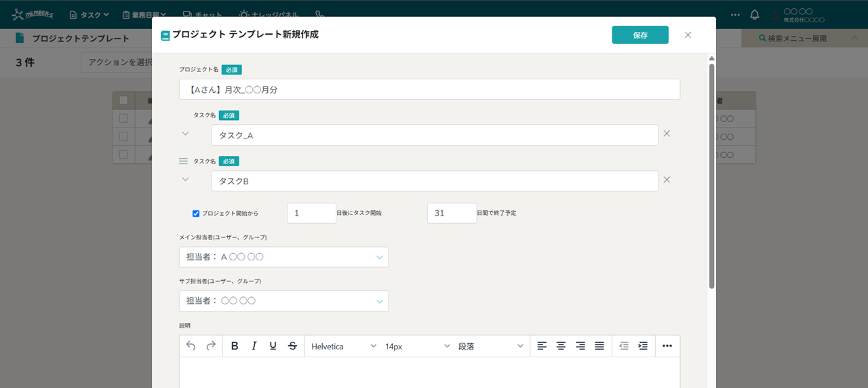Open more editor toolbar options
Viewport: 868px width, 388px height.
pyautogui.click(x=667, y=346)
